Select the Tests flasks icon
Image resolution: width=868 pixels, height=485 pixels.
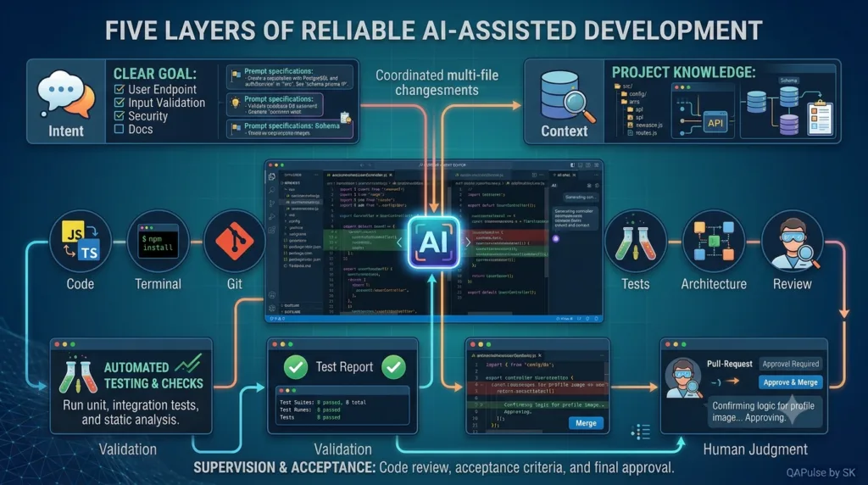(x=636, y=242)
